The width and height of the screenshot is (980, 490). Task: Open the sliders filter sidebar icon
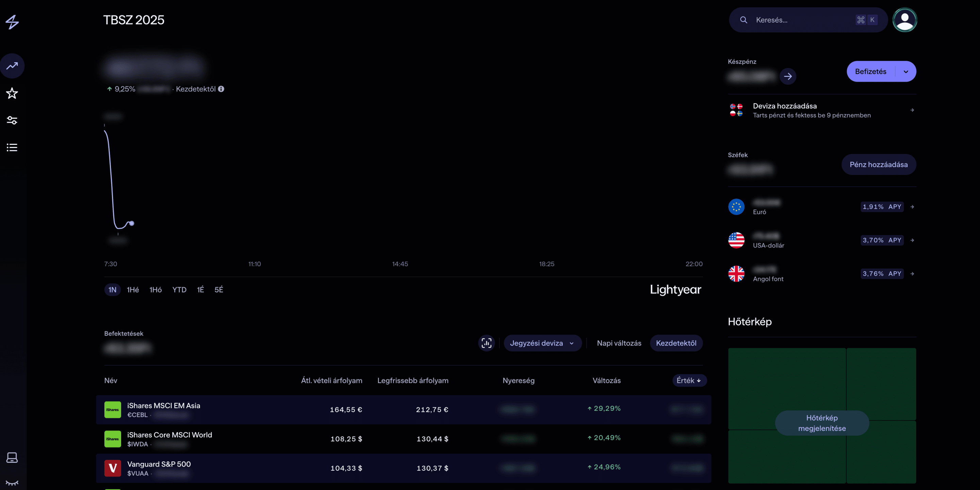tap(12, 120)
